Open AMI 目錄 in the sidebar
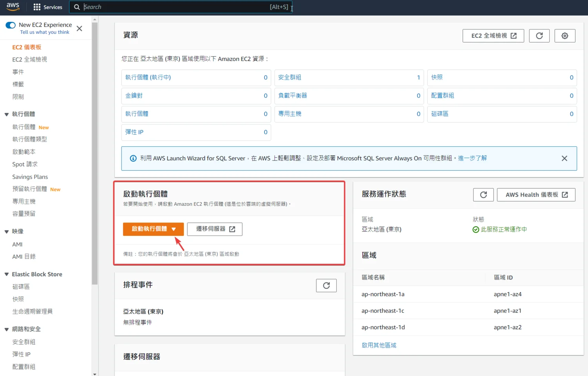This screenshot has height=376, width=588. pyautogui.click(x=24, y=257)
